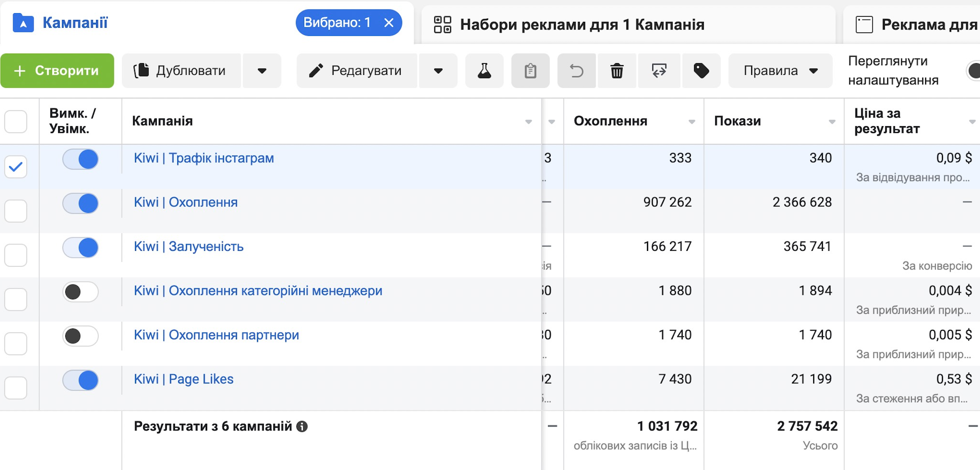980x470 pixels.
Task: Click total impressions 2 757 542
Action: tap(807, 426)
